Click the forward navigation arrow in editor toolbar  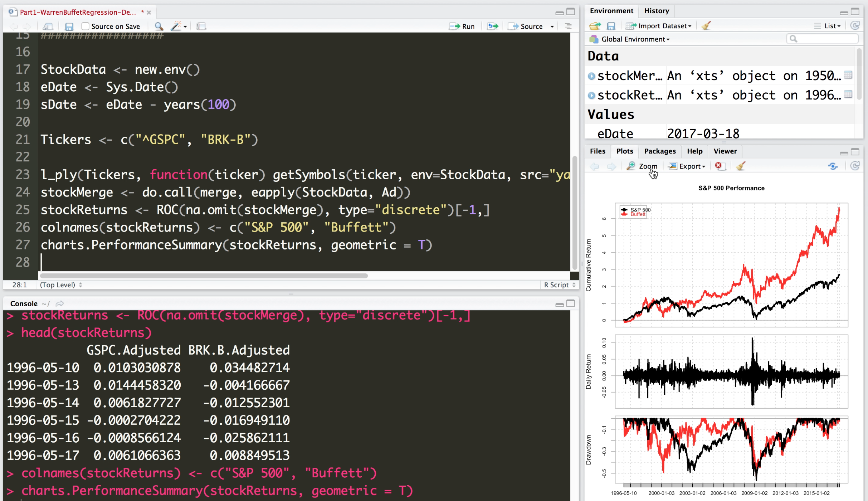(x=27, y=26)
